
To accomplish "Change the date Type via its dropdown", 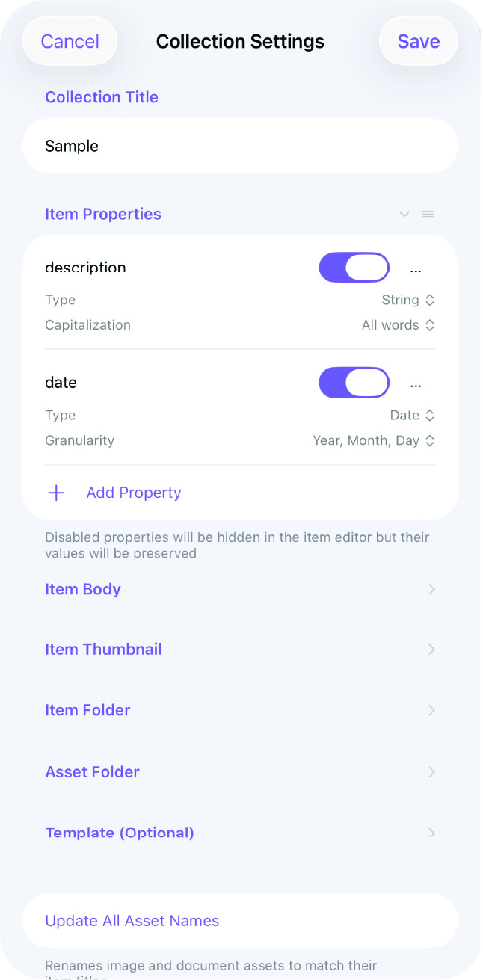I will coord(412,415).
